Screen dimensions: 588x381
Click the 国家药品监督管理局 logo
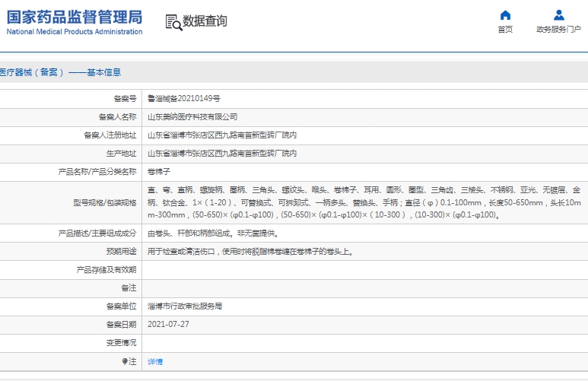(75, 23)
